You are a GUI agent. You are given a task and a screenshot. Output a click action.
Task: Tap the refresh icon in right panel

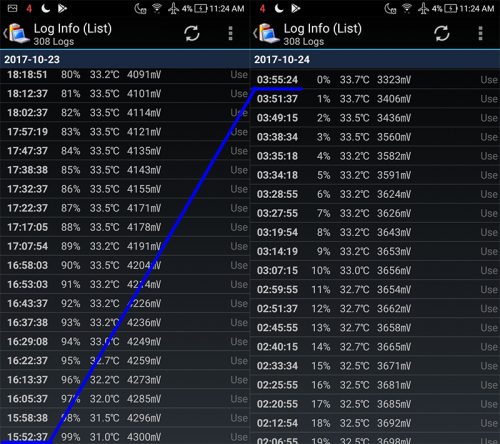click(442, 33)
